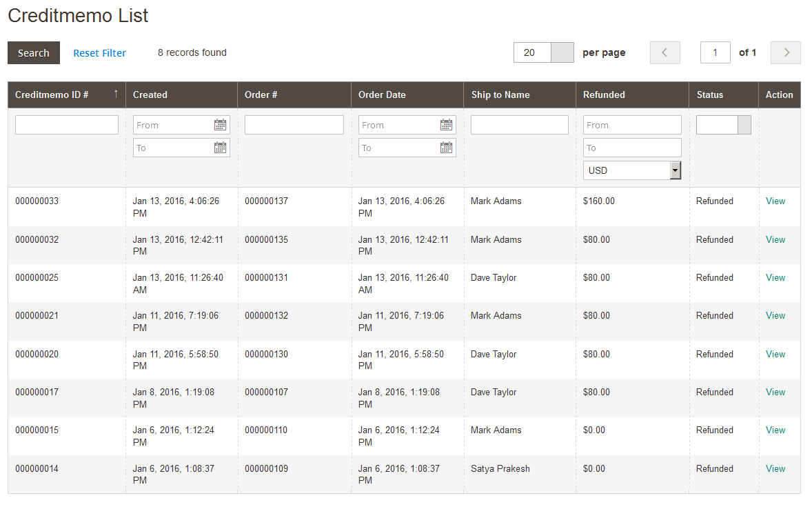The height and width of the screenshot is (527, 812).
Task: Sort by Refunded column header
Action: 604,95
